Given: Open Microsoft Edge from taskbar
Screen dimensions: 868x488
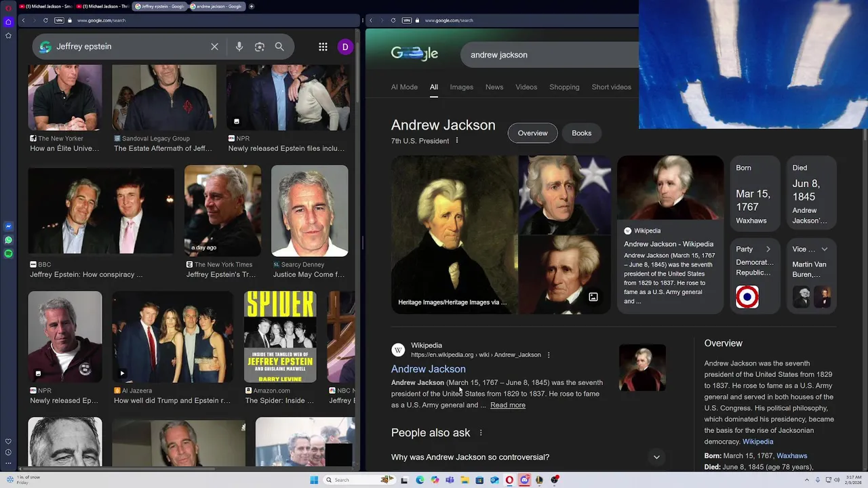Looking at the screenshot, I should click(x=420, y=480).
